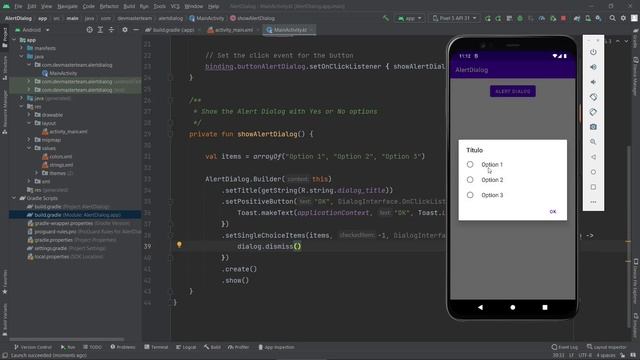Click the red Stop app icon
640x360 pixels.
tap(564, 18)
